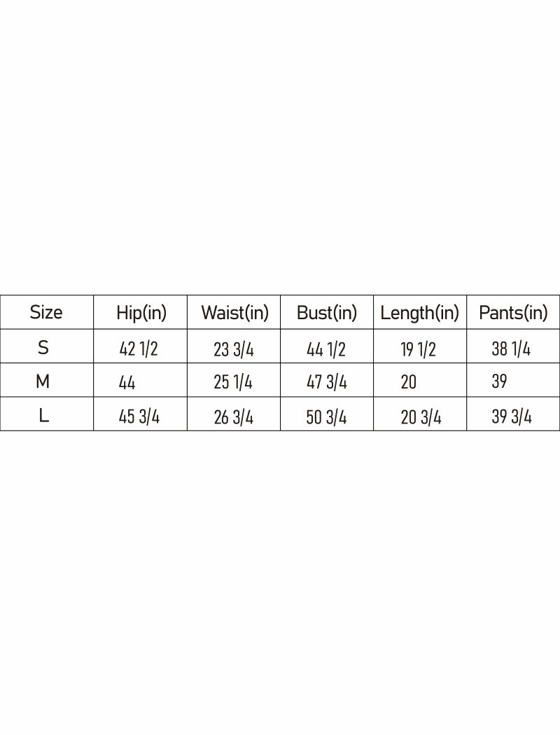The width and height of the screenshot is (560, 735).
Task: Select the L size row label
Action: click(43, 416)
